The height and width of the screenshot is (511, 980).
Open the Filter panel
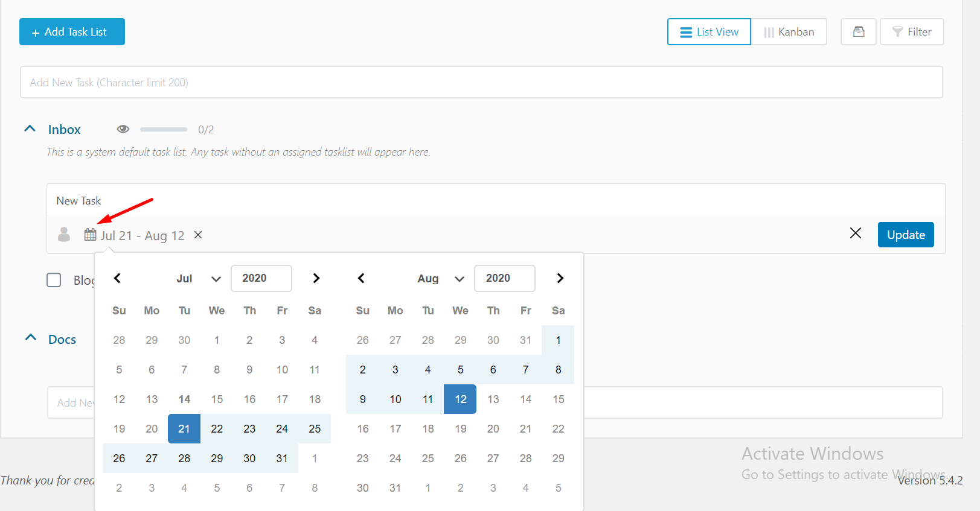click(x=912, y=32)
